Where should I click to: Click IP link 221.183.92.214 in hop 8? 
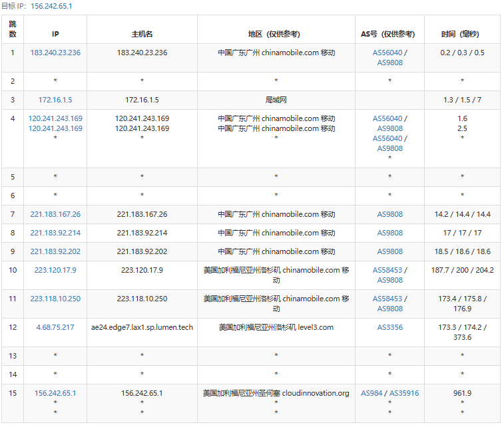(x=55, y=233)
